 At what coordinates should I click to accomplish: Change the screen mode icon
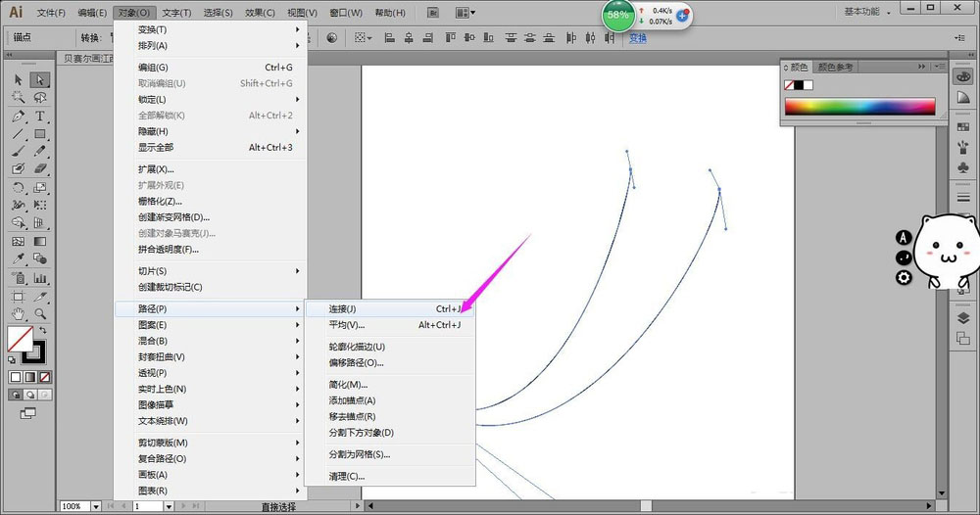(x=27, y=413)
